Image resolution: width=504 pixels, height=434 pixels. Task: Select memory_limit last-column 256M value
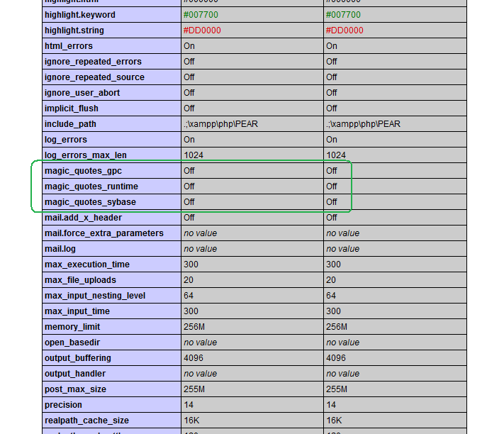337,327
